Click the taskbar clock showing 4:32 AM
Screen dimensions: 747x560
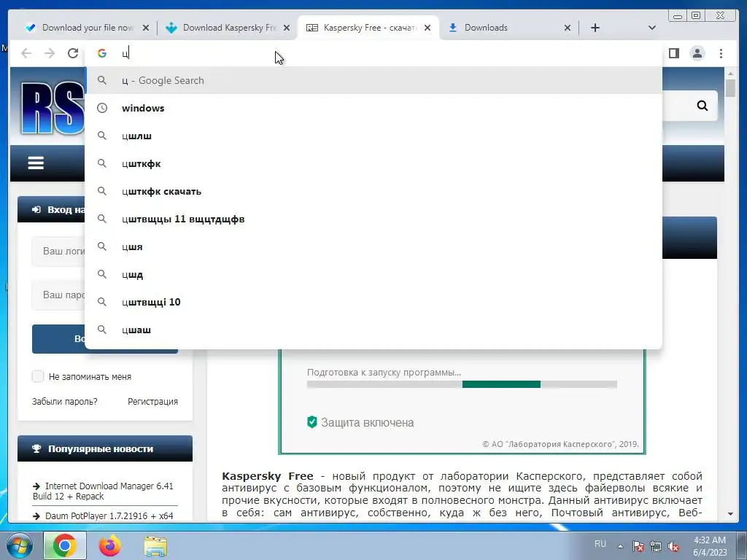pyautogui.click(x=710, y=546)
